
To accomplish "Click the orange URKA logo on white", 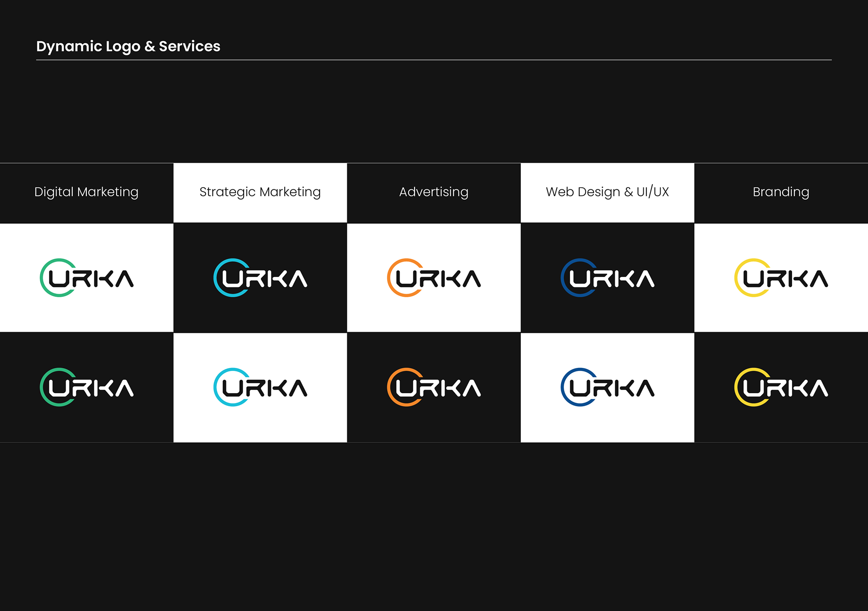I will [434, 278].
